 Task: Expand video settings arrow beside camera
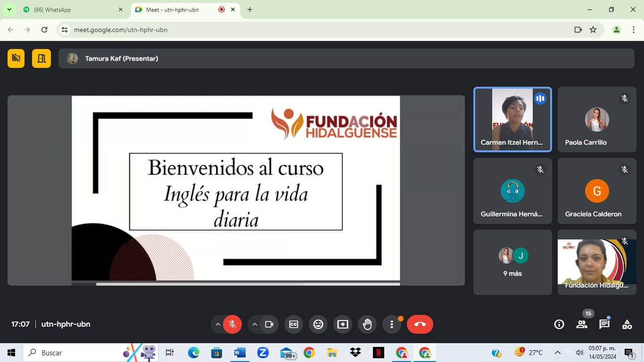255,324
